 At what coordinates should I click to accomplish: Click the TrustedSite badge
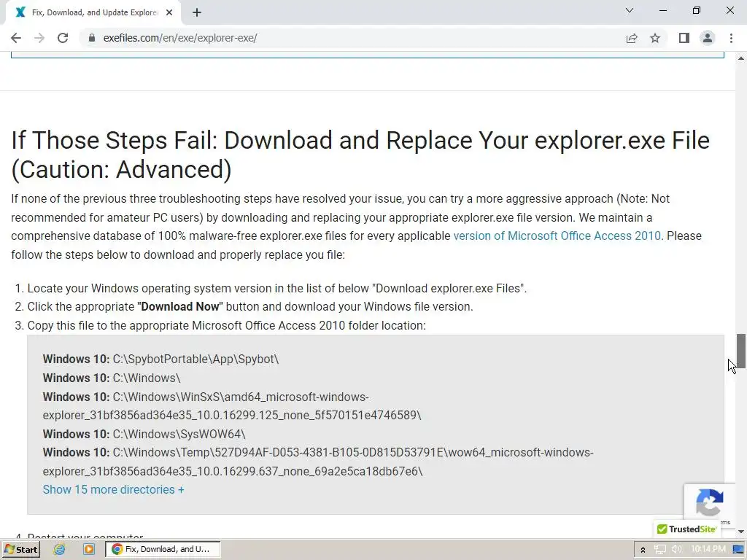click(686, 529)
